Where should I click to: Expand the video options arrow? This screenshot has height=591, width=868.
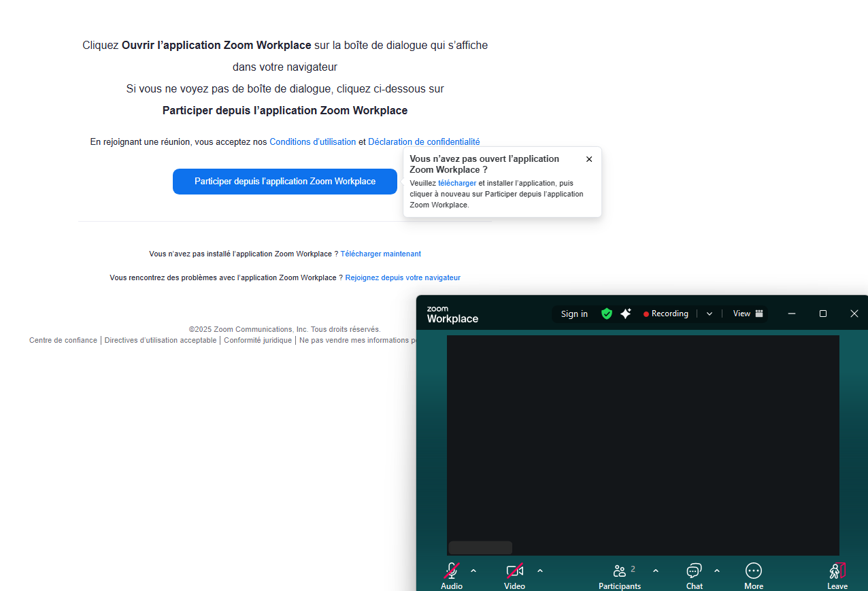(x=540, y=571)
